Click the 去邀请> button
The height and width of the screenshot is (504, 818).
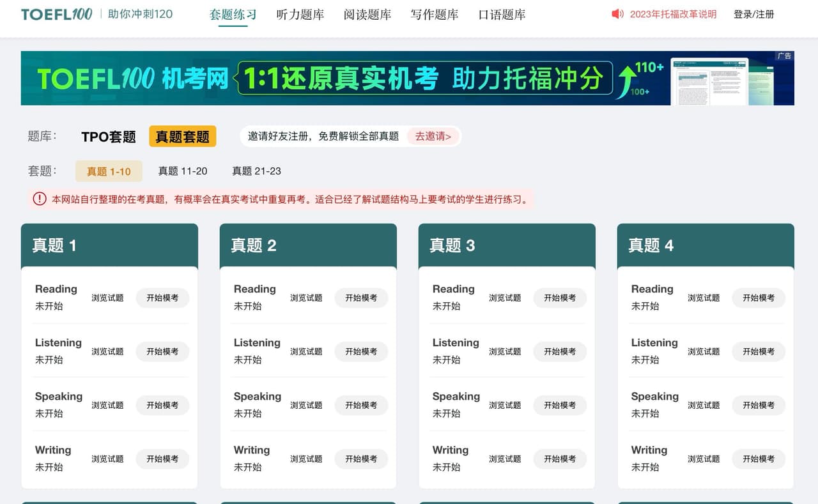coord(433,136)
